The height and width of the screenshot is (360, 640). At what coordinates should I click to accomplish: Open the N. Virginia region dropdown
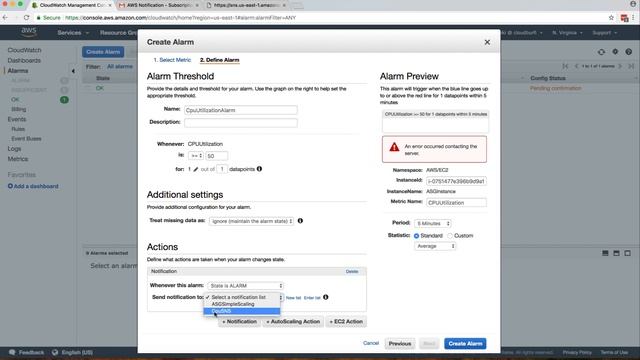(x=567, y=33)
